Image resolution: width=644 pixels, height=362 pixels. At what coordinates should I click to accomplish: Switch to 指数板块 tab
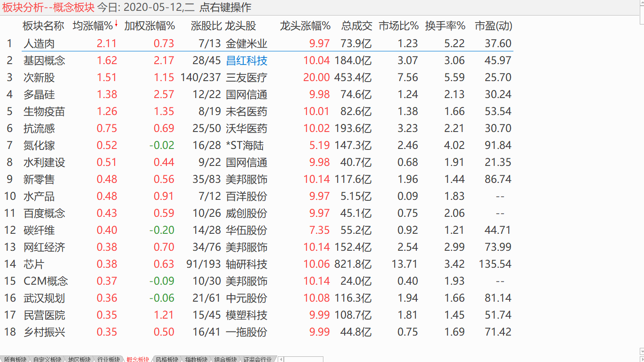pyautogui.click(x=196, y=359)
